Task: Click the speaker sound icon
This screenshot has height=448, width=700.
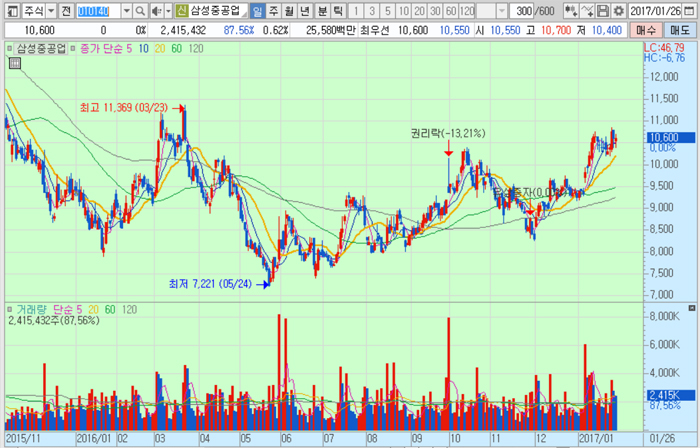Action: pyautogui.click(x=156, y=11)
